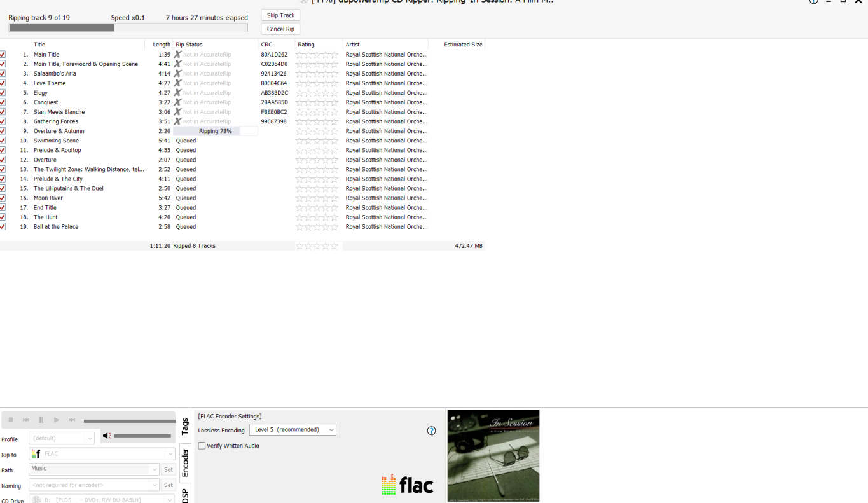Image resolution: width=868 pixels, height=503 pixels.
Task: Click the FLAC icon in Rip to field
Action: point(36,454)
